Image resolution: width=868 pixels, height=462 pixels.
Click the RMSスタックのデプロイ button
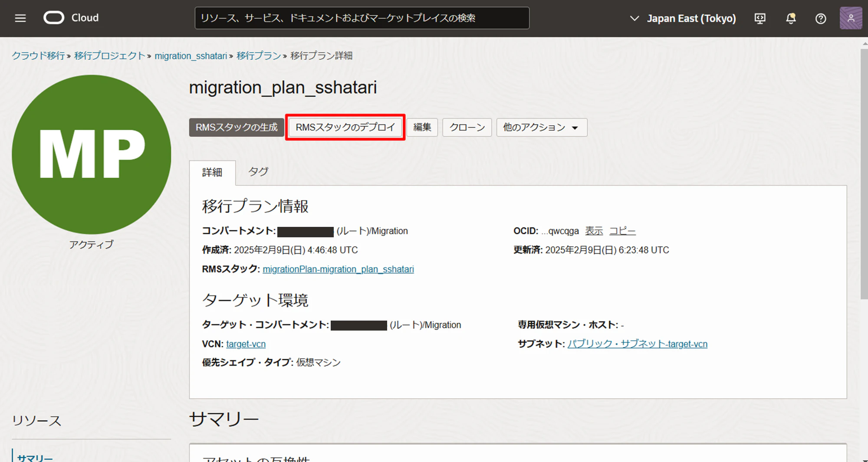(x=345, y=128)
